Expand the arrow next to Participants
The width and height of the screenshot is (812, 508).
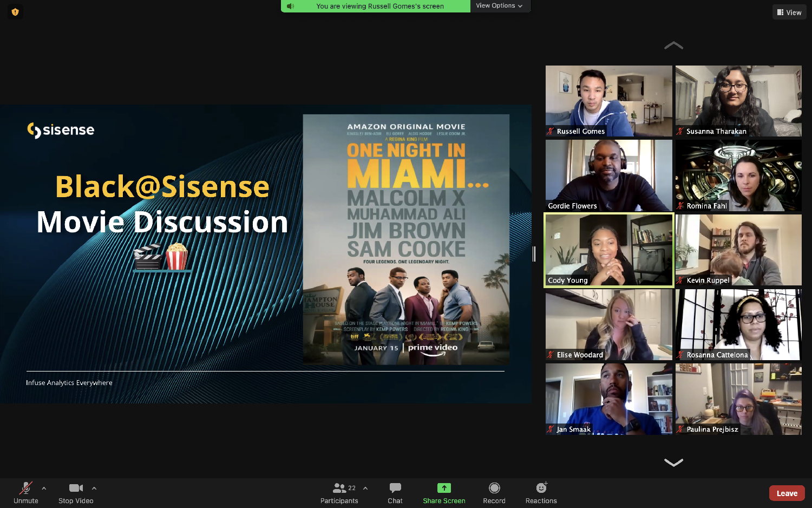coord(365,488)
